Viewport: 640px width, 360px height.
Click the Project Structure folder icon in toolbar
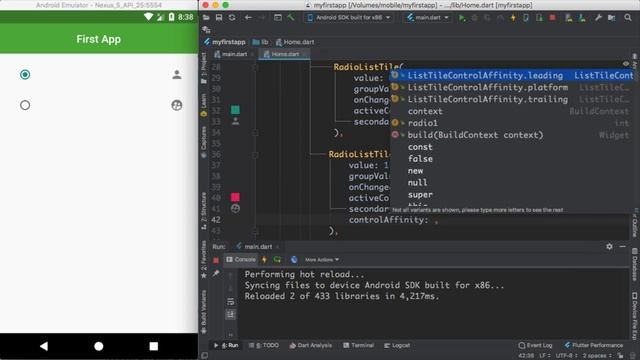(x=611, y=18)
